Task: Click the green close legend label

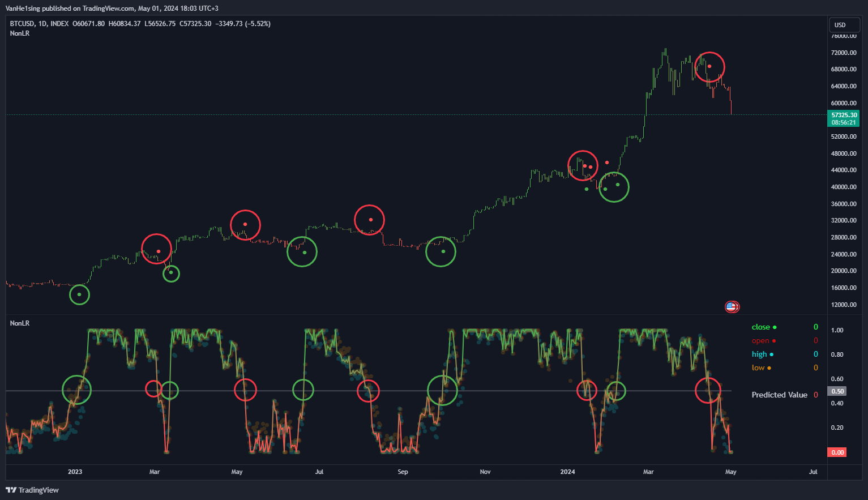Action: tap(764, 327)
